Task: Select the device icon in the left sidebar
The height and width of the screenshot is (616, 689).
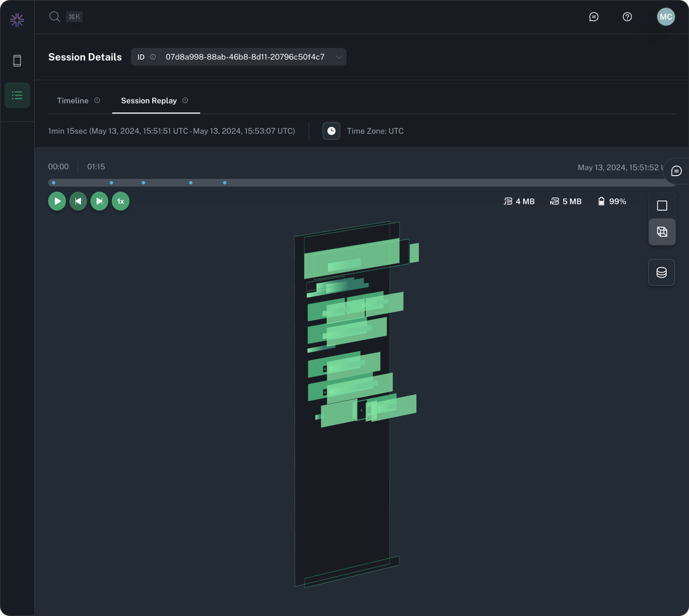Action: pyautogui.click(x=17, y=60)
